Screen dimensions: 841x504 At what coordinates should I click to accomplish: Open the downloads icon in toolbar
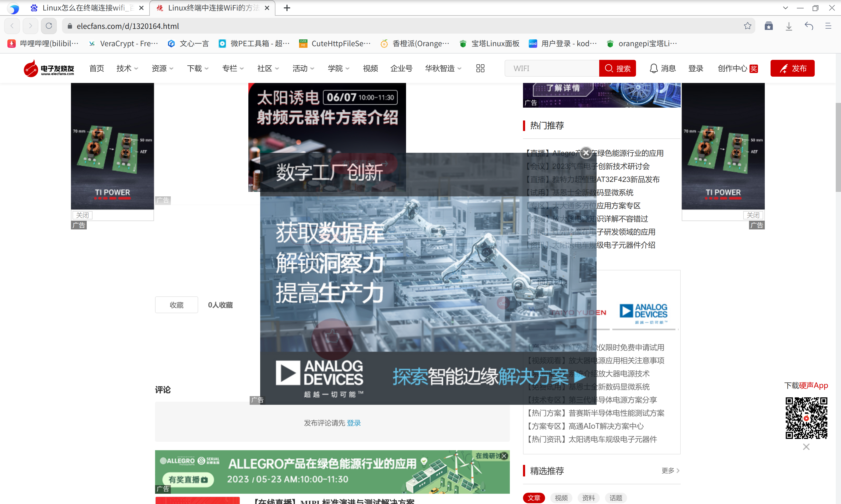[789, 26]
